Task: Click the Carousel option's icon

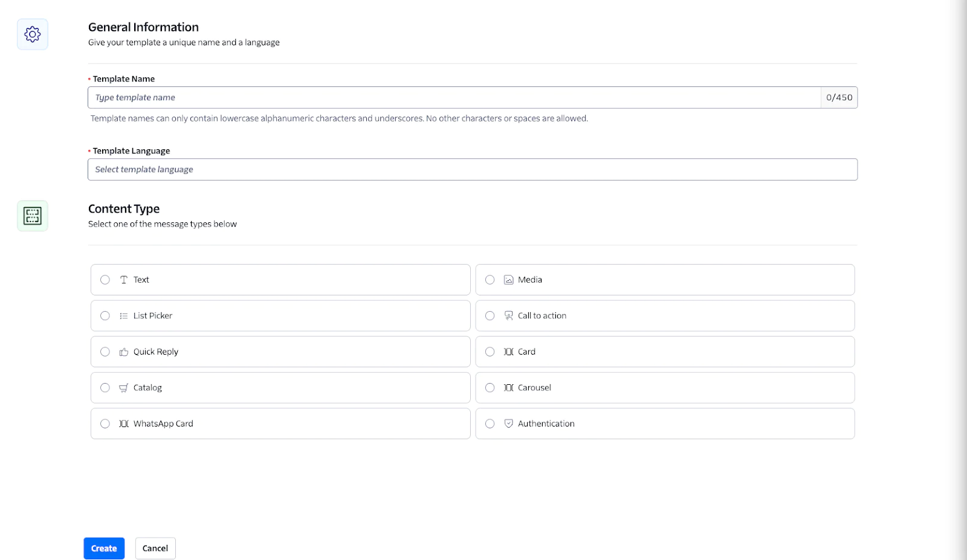Action: coord(509,388)
